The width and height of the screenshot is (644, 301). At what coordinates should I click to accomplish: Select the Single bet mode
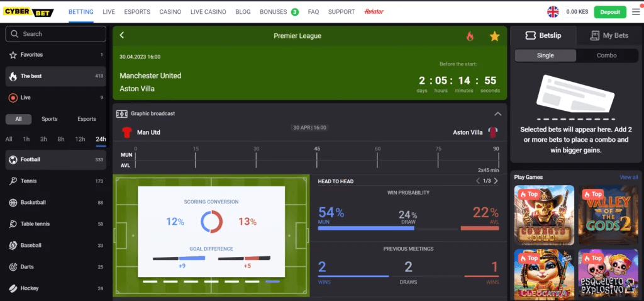point(545,55)
